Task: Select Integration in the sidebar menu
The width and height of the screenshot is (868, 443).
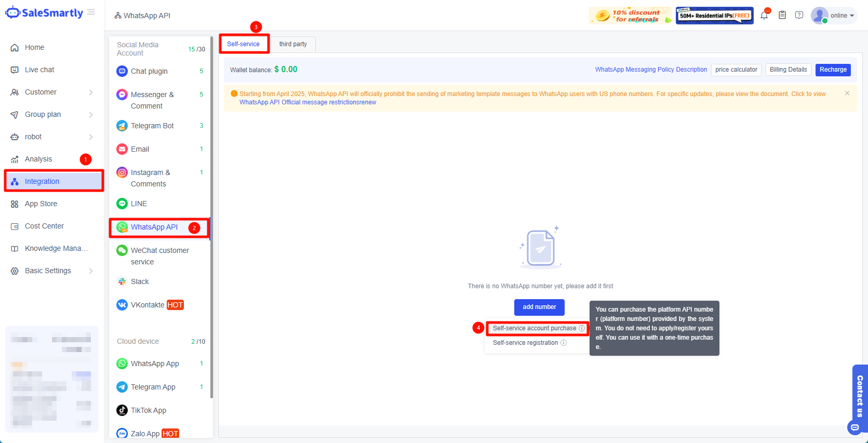Action: 54,181
